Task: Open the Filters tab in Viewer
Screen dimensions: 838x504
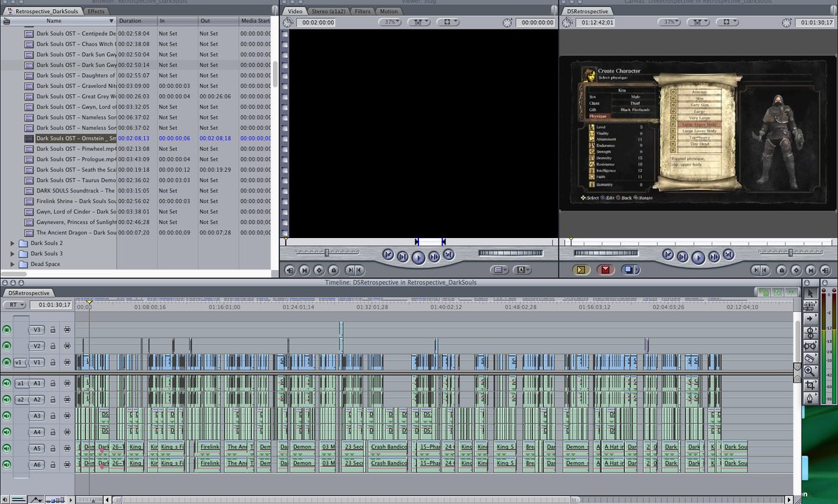Action: click(x=363, y=11)
